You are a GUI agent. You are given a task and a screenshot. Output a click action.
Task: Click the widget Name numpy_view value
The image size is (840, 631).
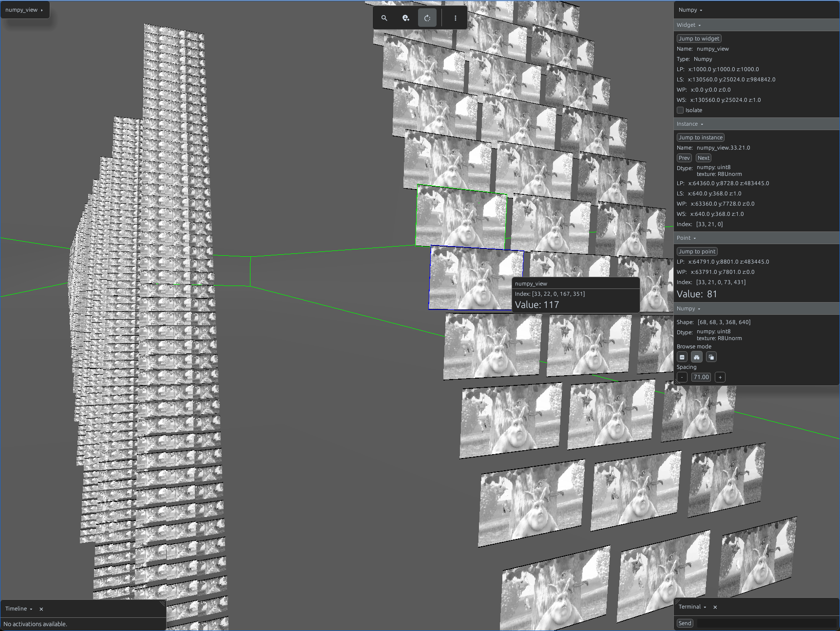(713, 49)
